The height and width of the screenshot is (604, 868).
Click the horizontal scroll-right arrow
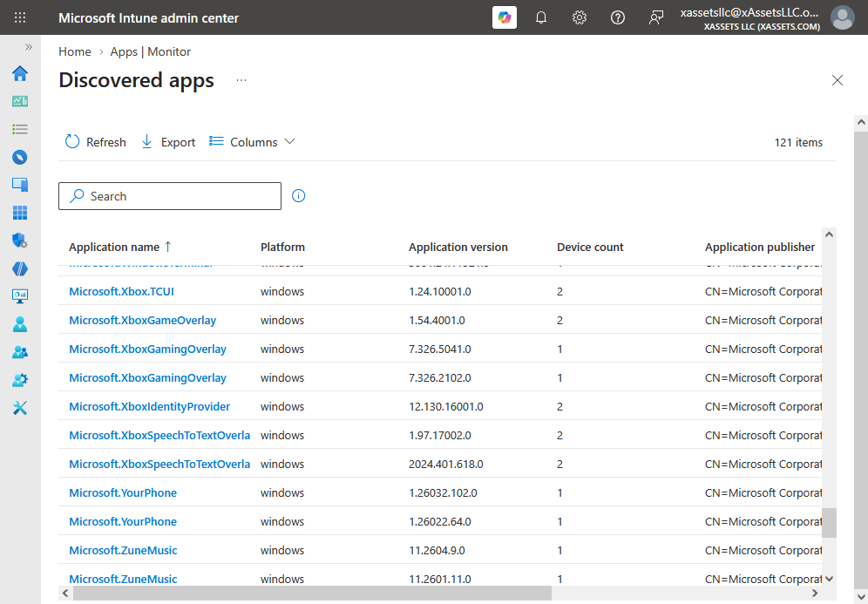click(x=814, y=593)
